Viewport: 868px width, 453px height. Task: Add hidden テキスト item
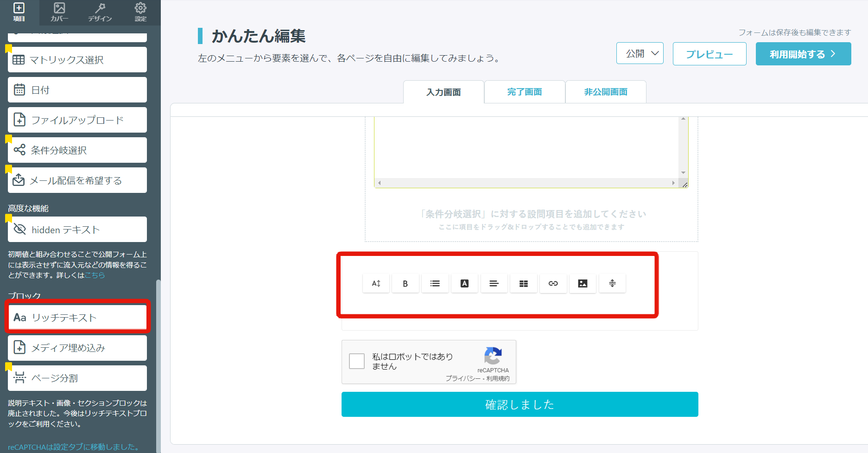coord(77,230)
